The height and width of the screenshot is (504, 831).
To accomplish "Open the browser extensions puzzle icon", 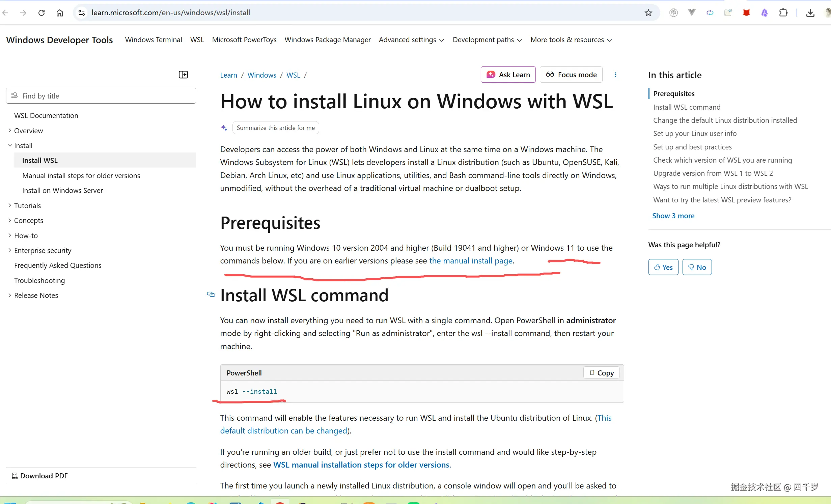I will pyautogui.click(x=783, y=13).
